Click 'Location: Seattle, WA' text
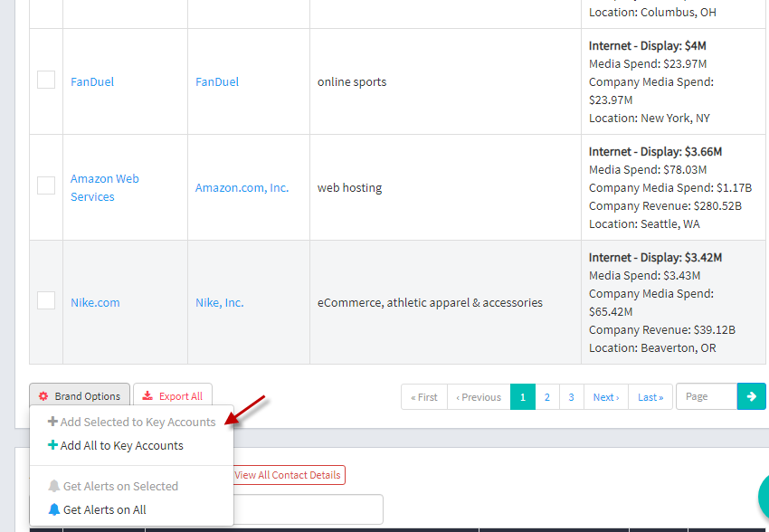The width and height of the screenshot is (769, 532). pos(644,224)
